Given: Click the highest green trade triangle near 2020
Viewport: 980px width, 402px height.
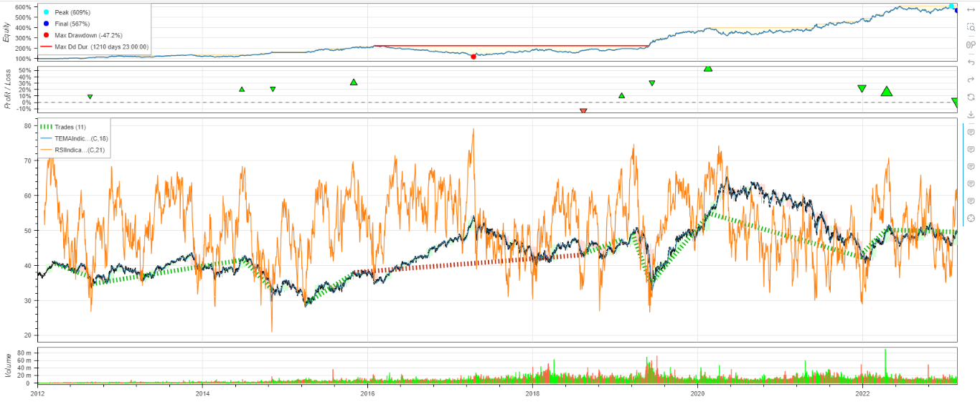Looking at the screenshot, I should pyautogui.click(x=708, y=69).
